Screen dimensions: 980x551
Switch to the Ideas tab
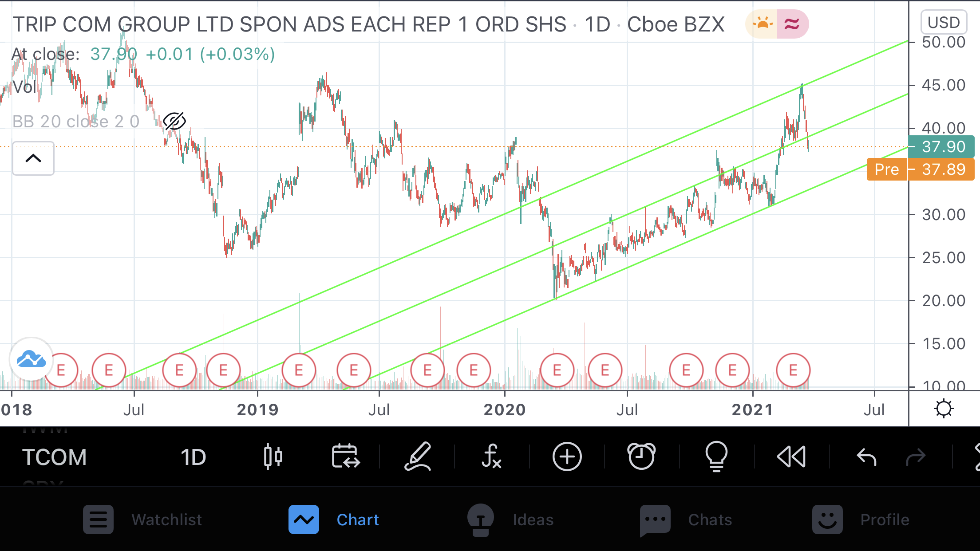(510, 520)
